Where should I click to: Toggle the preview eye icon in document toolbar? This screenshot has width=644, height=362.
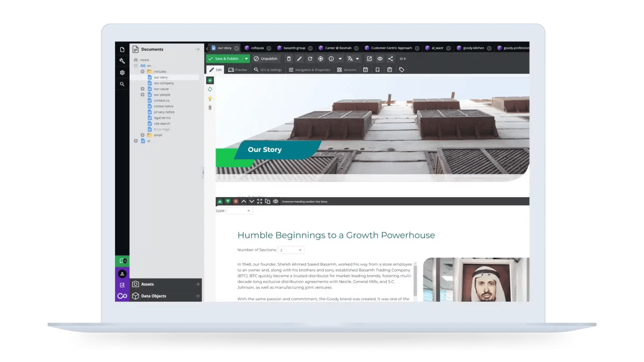pyautogui.click(x=380, y=59)
